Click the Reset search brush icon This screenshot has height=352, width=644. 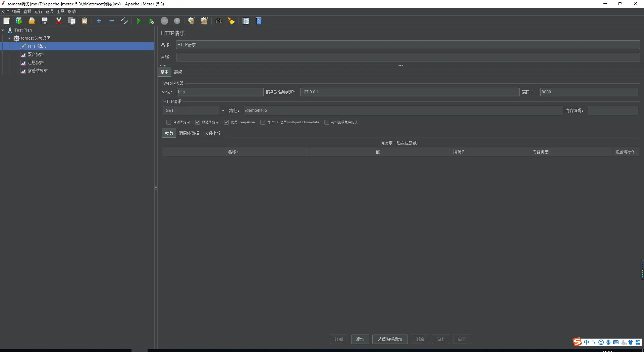click(231, 21)
